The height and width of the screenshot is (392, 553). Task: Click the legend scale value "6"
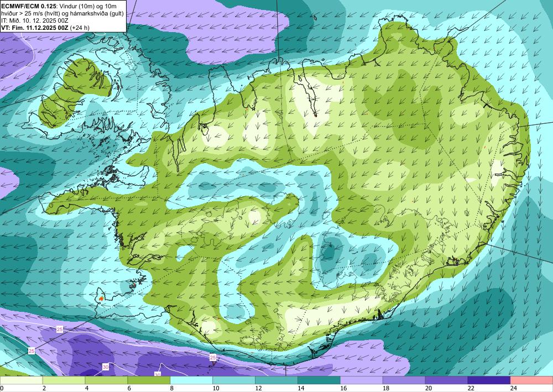[x=129, y=388]
